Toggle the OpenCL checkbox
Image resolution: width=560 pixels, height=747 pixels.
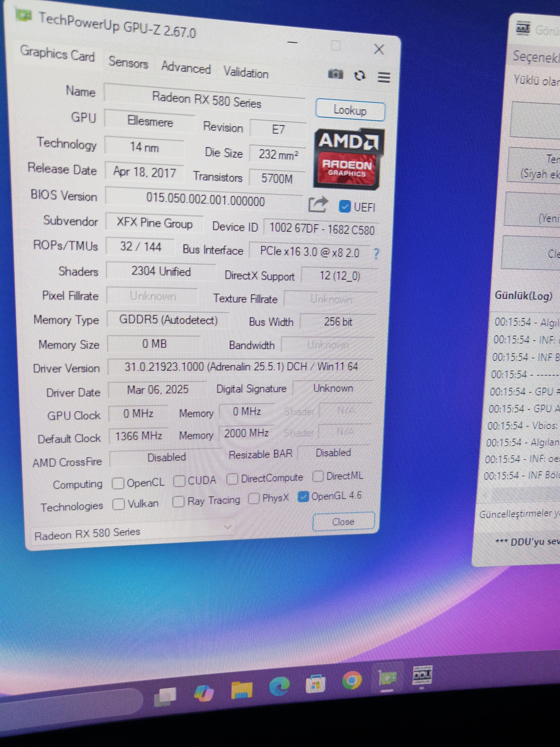[x=118, y=483]
